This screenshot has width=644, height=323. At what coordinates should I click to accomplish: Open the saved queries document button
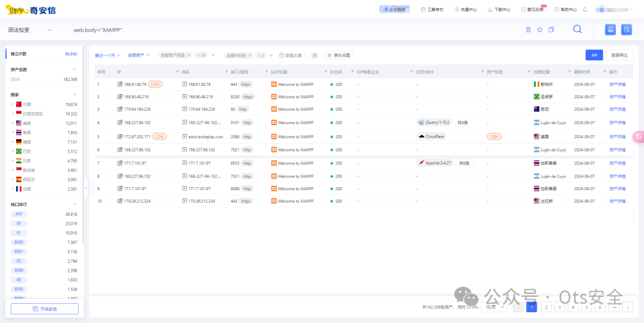(x=626, y=30)
